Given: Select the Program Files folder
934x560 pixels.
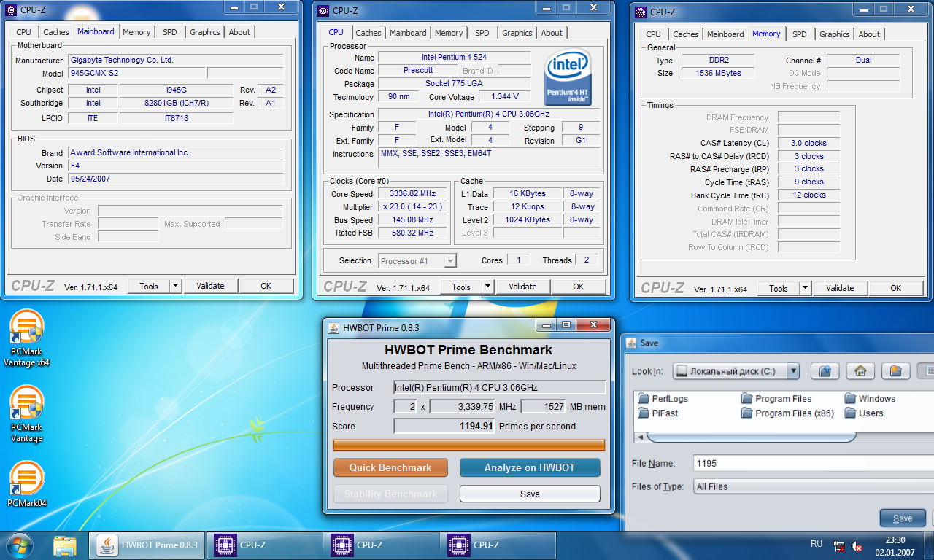Looking at the screenshot, I should pyautogui.click(x=776, y=399).
